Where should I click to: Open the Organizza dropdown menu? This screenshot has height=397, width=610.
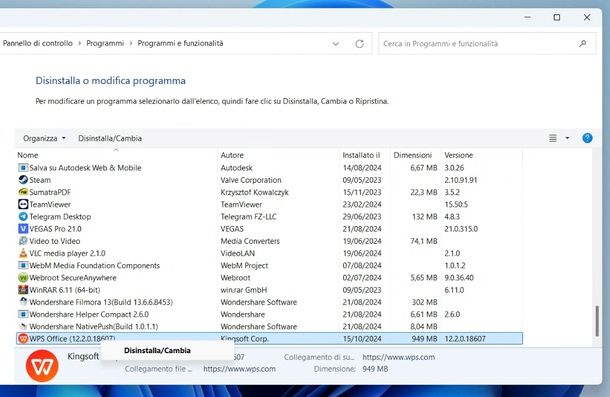point(44,138)
